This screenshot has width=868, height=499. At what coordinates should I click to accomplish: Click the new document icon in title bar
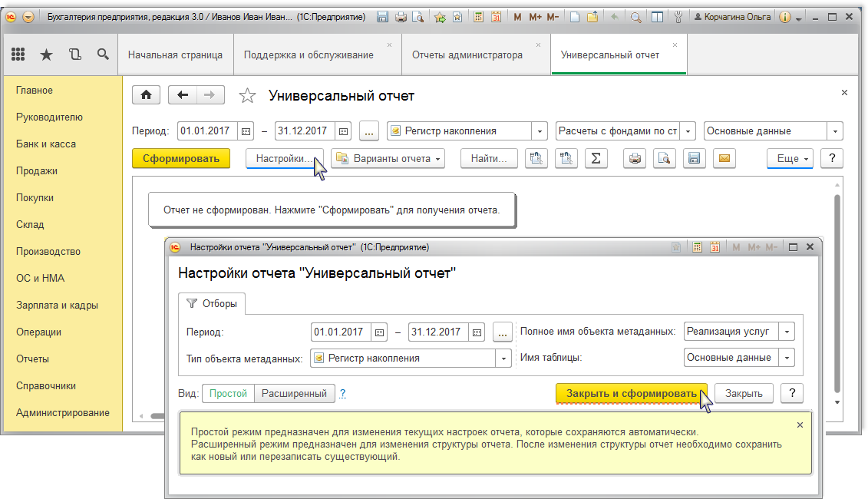coord(575,17)
